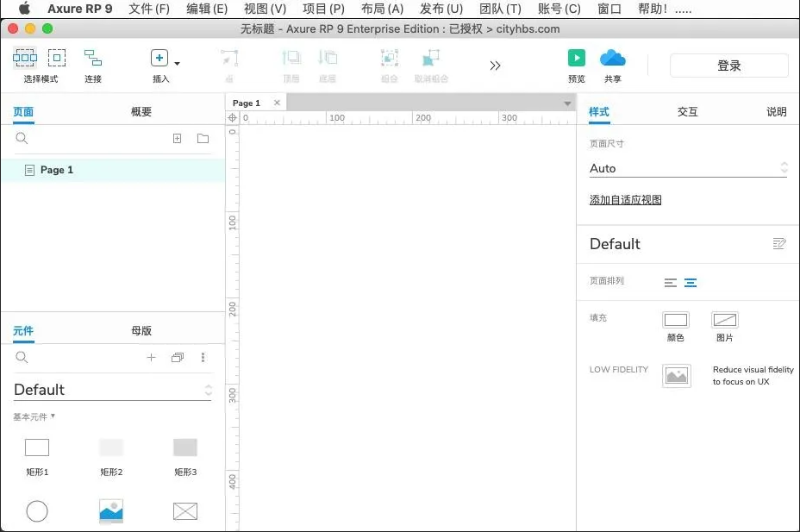Set page alignment to center
800x532 pixels.
click(x=691, y=283)
